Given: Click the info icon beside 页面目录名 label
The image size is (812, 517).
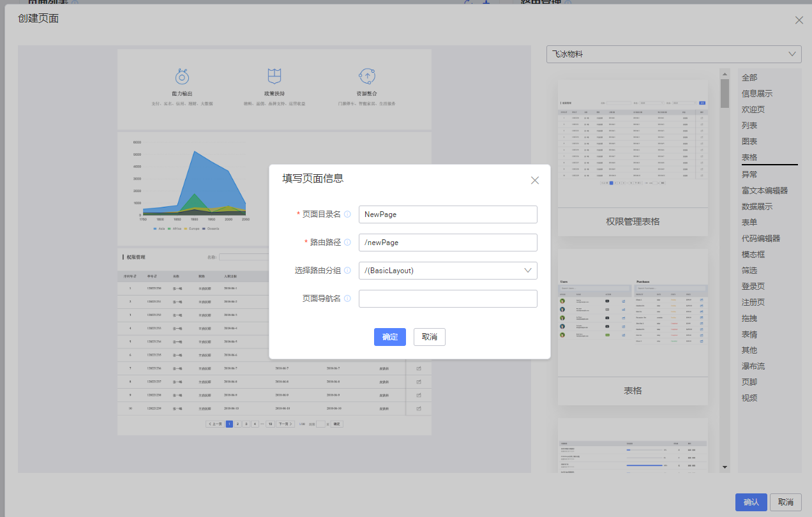Looking at the screenshot, I should coord(347,214).
